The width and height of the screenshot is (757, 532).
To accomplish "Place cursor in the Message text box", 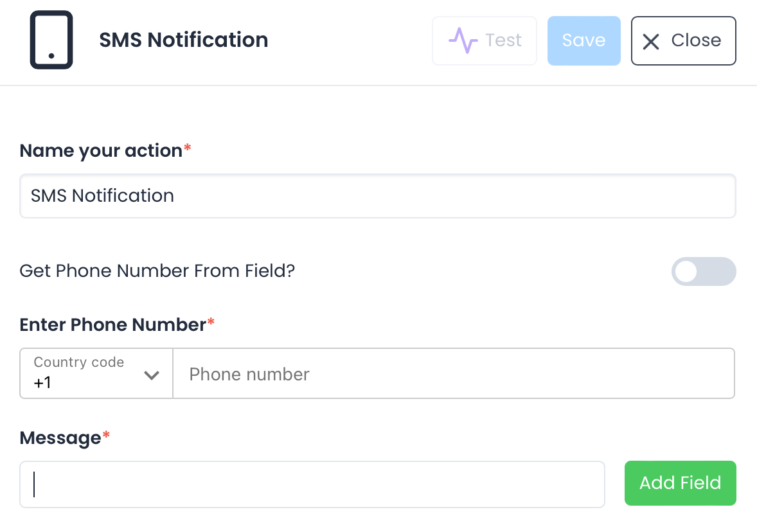I will pyautogui.click(x=312, y=484).
